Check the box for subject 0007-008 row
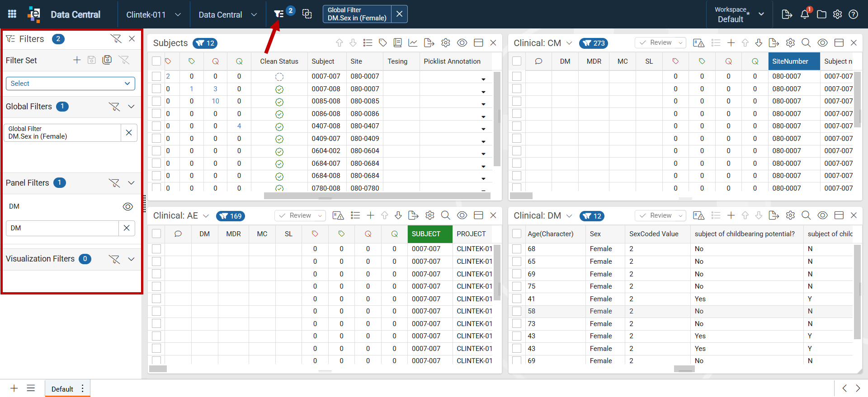 156,89
